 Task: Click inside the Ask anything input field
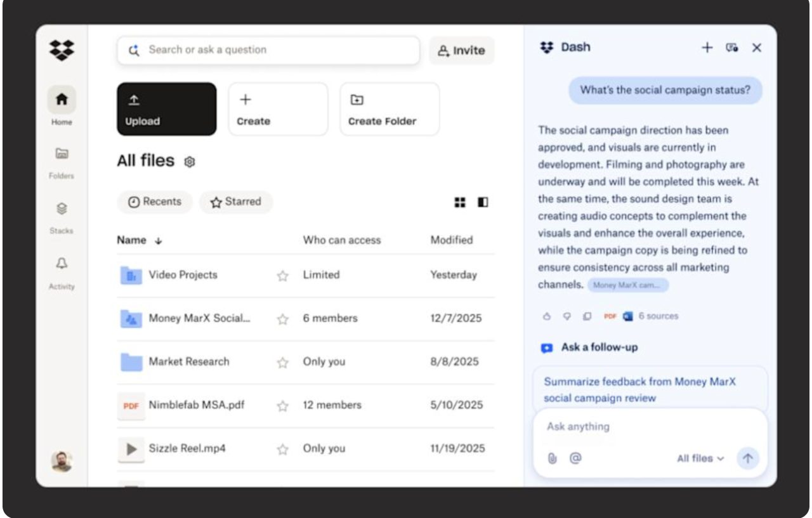point(634,425)
